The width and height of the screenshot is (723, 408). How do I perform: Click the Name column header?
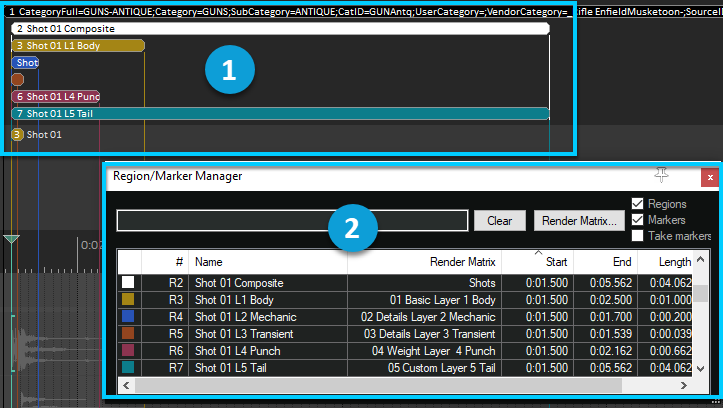(x=267, y=261)
